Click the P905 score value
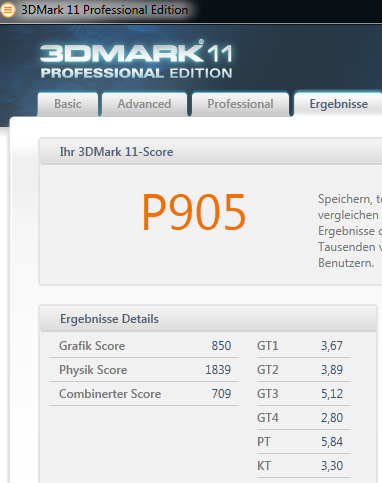This screenshot has height=483, width=382. pos(194,212)
